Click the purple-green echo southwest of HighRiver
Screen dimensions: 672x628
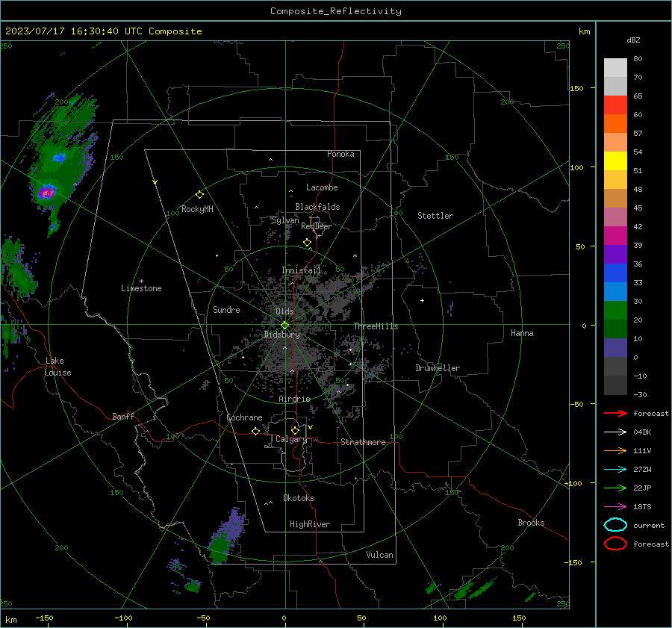[x=225, y=536]
